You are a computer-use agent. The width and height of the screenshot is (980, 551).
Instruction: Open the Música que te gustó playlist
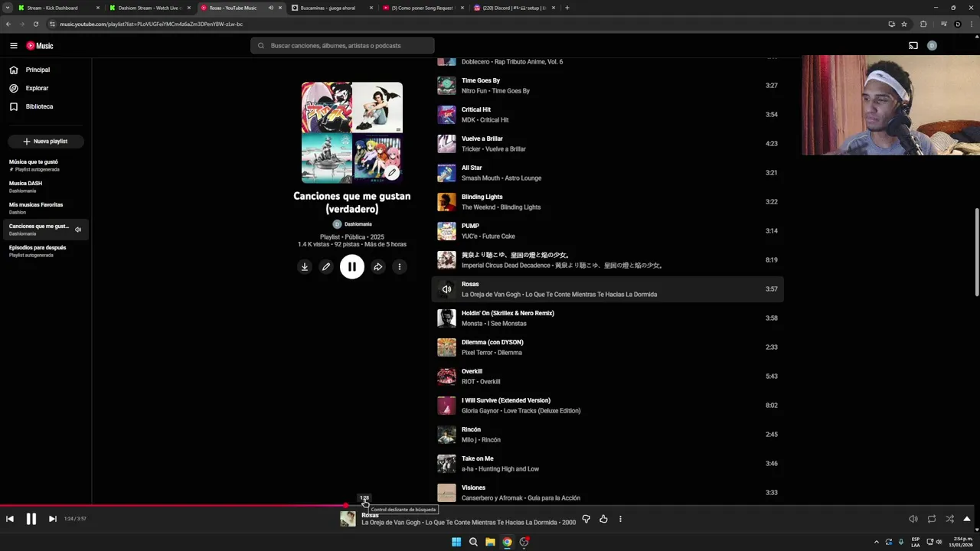pyautogui.click(x=45, y=165)
